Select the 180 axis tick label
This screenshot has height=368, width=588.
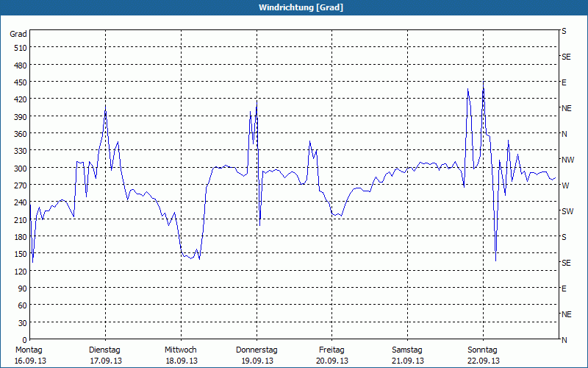(x=21, y=237)
